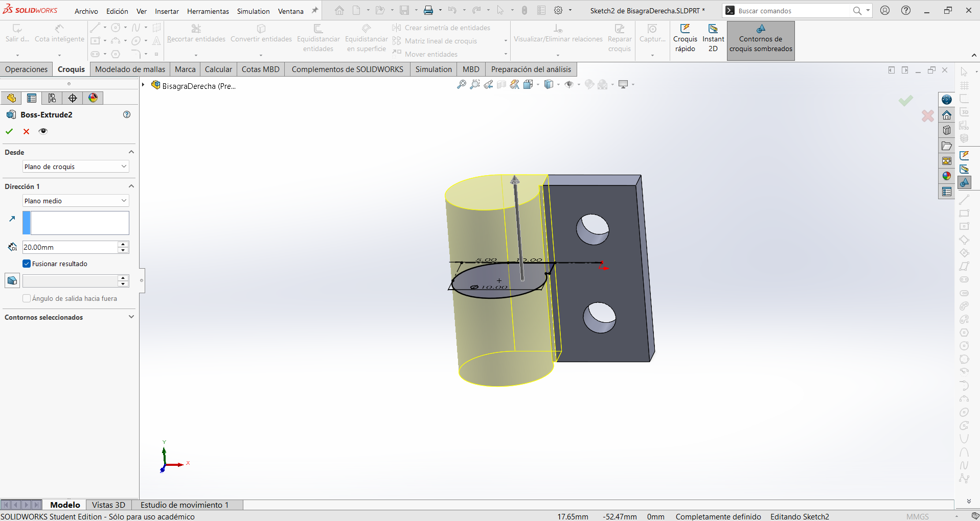Select the Instant 2D tool
The image size is (980, 521).
pyautogui.click(x=713, y=38)
